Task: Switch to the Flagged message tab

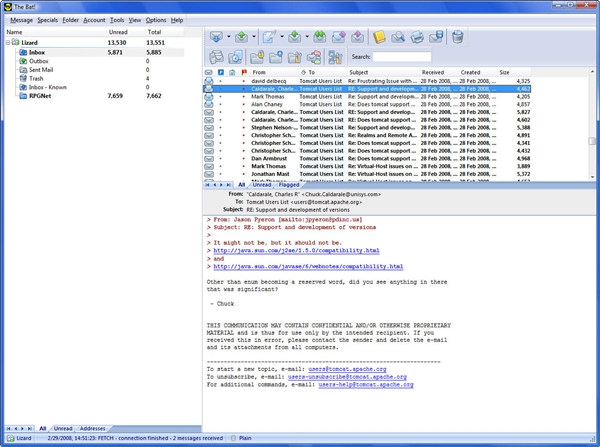Action: pos(288,185)
